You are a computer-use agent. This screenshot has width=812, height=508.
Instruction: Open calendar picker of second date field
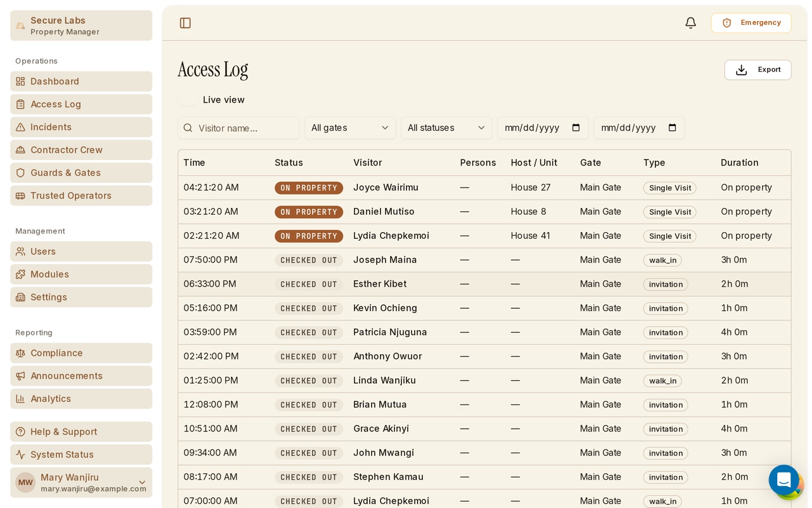pos(672,128)
